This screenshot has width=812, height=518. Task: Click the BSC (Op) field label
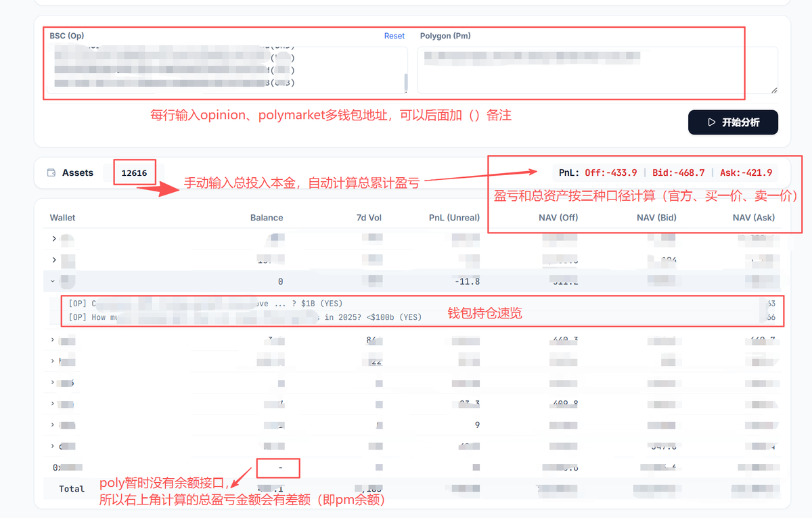point(67,36)
